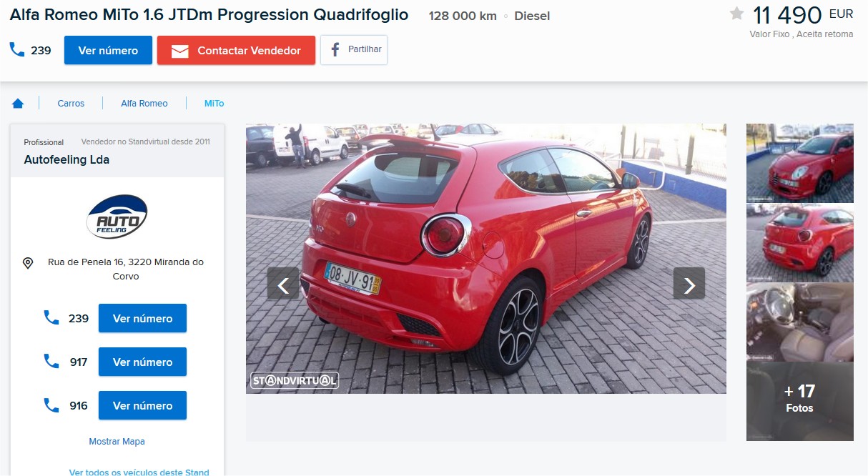Reveal the 917 number with Ver número
This screenshot has width=868, height=476.
click(142, 362)
